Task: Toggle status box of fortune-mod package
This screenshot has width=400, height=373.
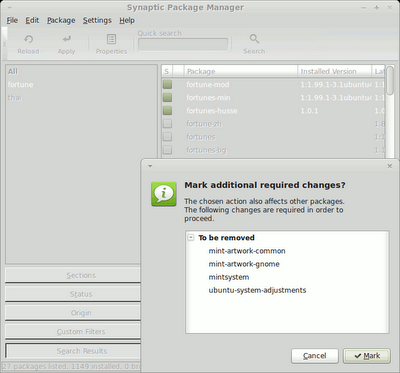Action: (167, 84)
